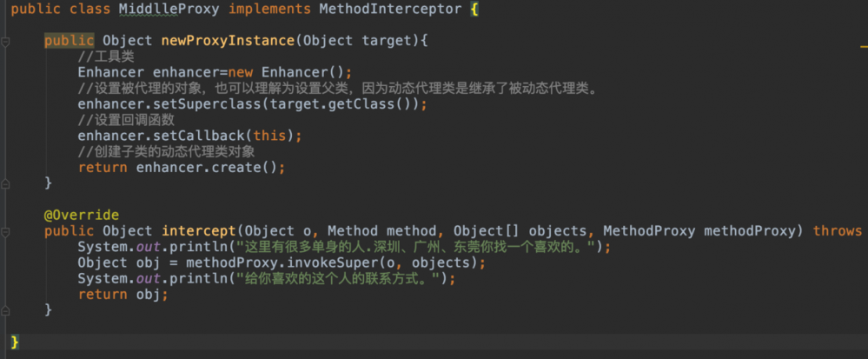Click the //设置回调函数 comment line
The width and height of the screenshot is (868, 359).
[x=126, y=120]
